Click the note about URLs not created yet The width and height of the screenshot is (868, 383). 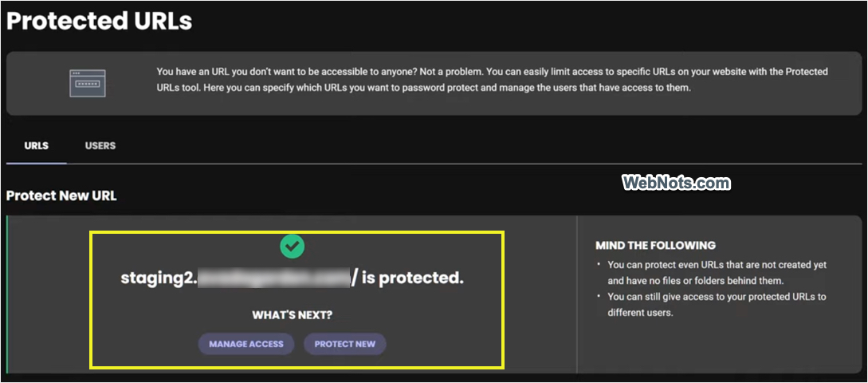tap(716, 272)
